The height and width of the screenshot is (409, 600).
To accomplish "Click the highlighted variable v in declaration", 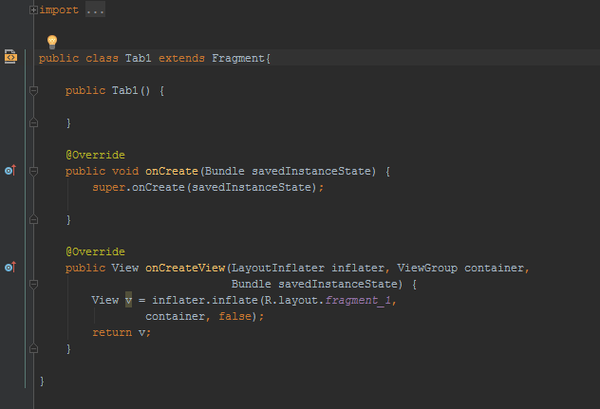I will tap(128, 300).
